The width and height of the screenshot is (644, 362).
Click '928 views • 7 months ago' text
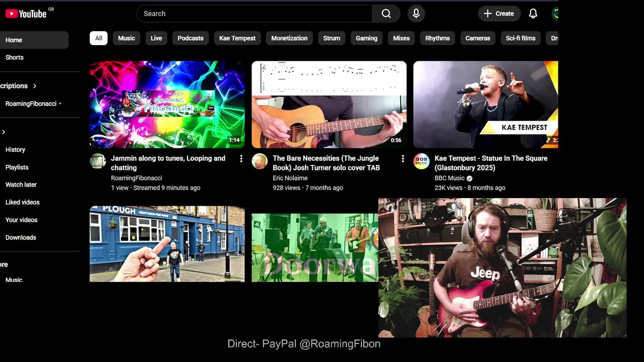(308, 188)
